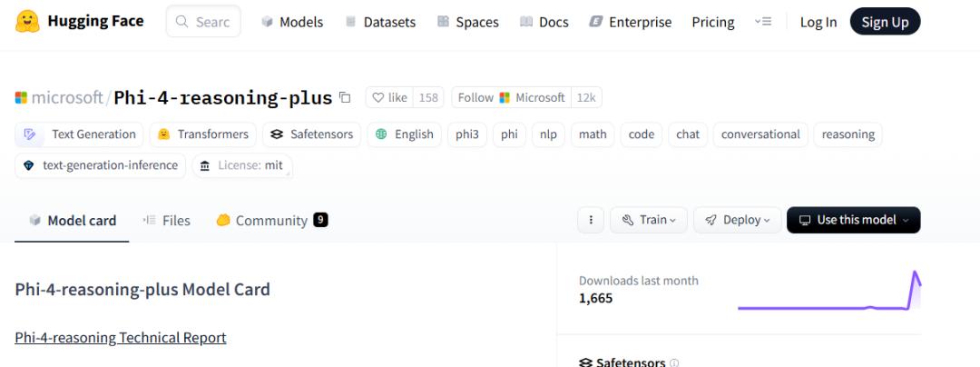Open the extra navigation menu expander

pyautogui.click(x=763, y=22)
